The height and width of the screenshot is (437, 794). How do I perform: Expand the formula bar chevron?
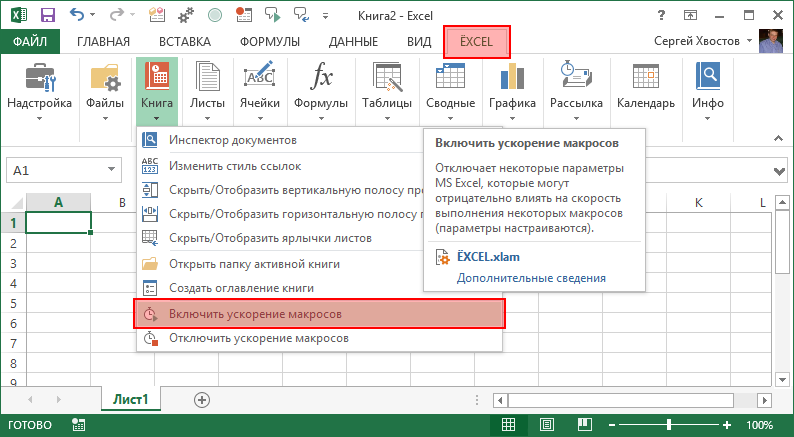[x=779, y=171]
